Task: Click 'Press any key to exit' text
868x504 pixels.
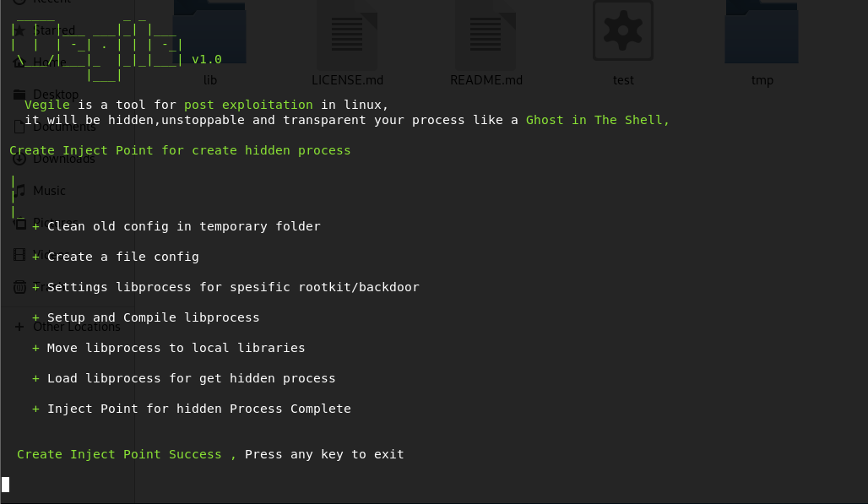Action: 324,454
